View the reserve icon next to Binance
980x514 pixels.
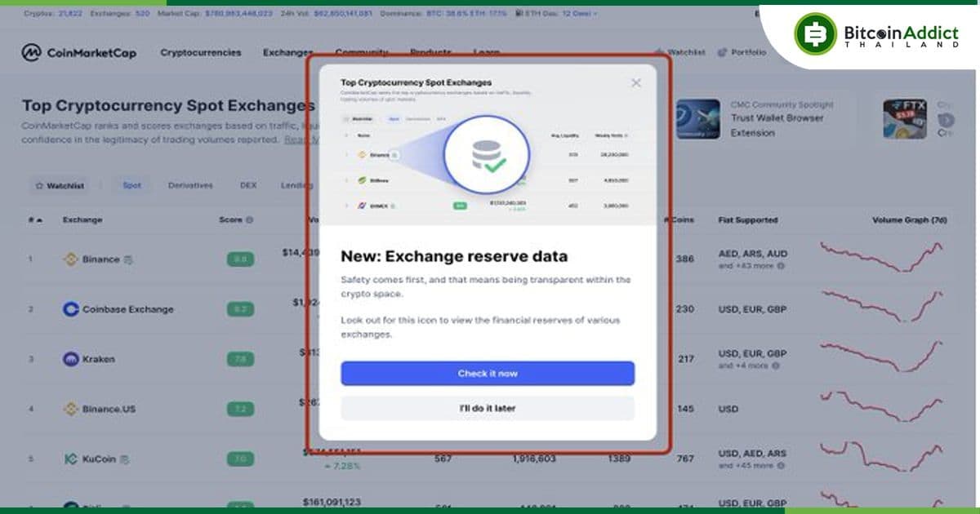(127, 259)
